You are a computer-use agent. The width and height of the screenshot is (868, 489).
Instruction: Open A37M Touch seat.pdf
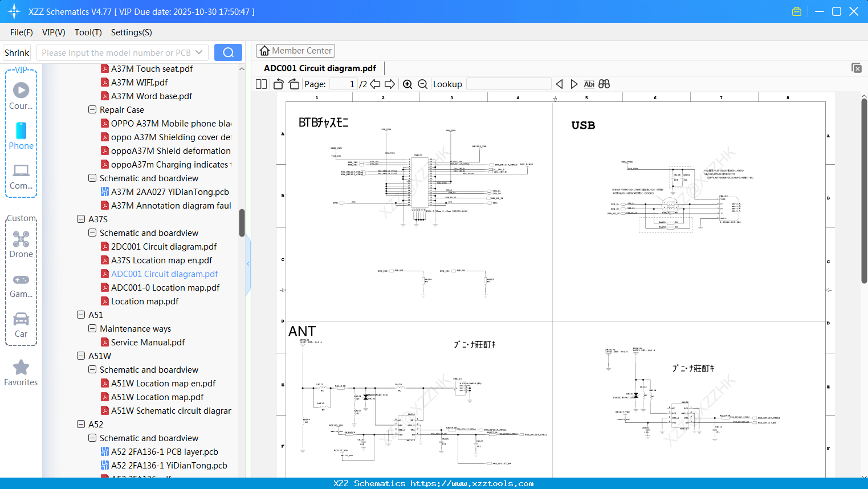point(152,68)
